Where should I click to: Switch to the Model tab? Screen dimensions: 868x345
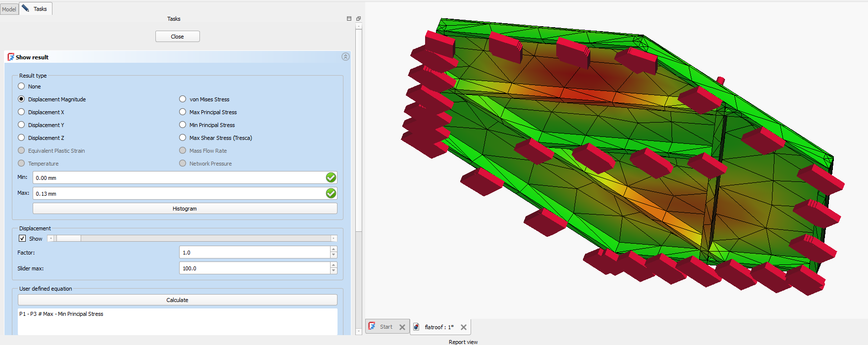(9, 9)
